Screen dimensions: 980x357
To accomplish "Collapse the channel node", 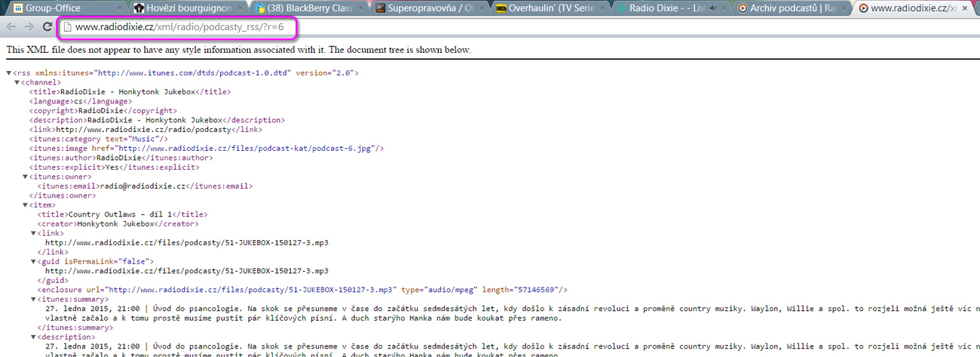I will click(17, 82).
